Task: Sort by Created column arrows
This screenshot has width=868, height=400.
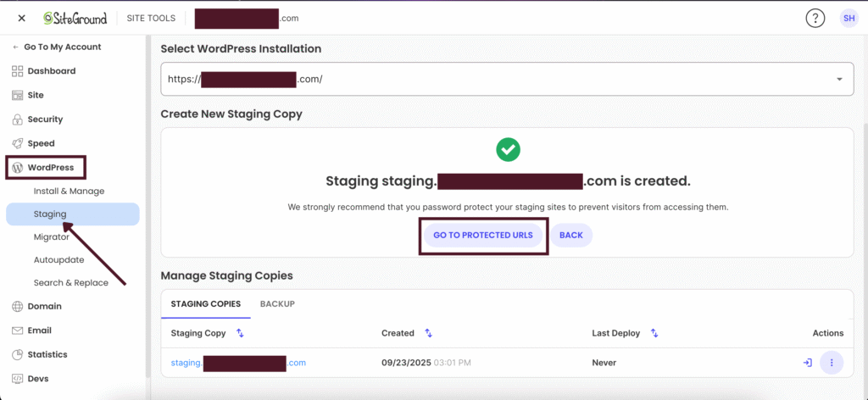Action: click(428, 334)
